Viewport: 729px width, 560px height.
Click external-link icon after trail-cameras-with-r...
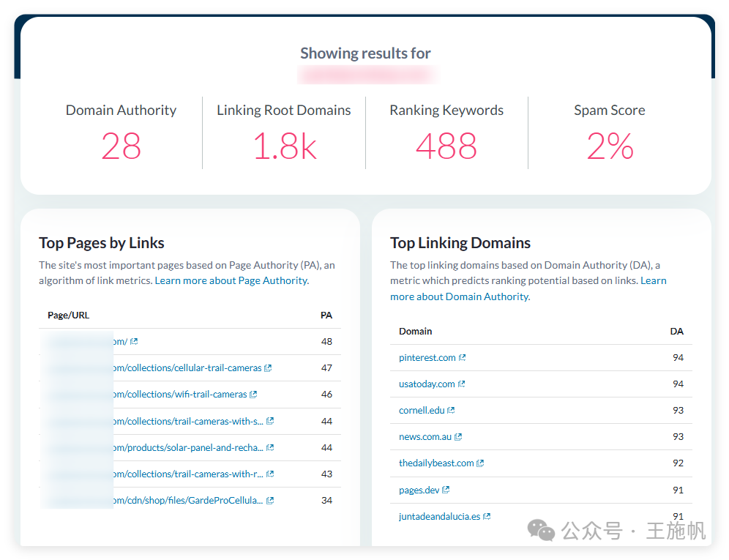(x=270, y=474)
